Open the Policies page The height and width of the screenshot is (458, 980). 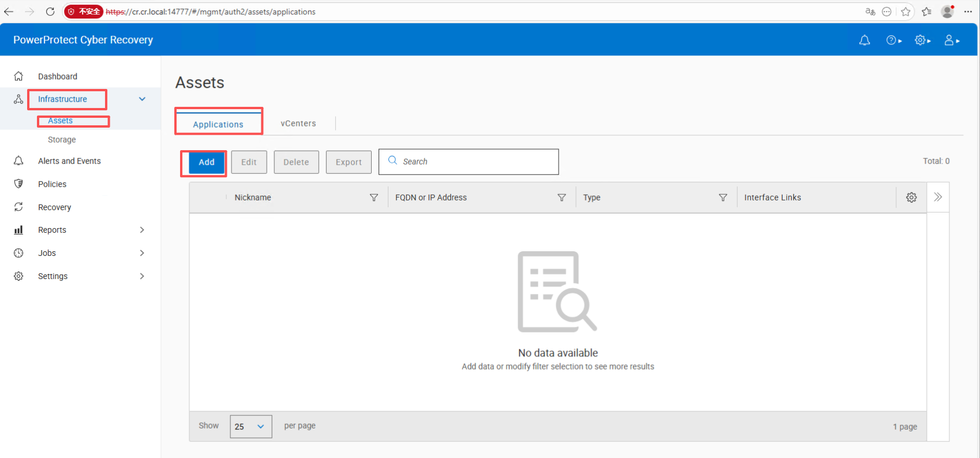(x=52, y=184)
